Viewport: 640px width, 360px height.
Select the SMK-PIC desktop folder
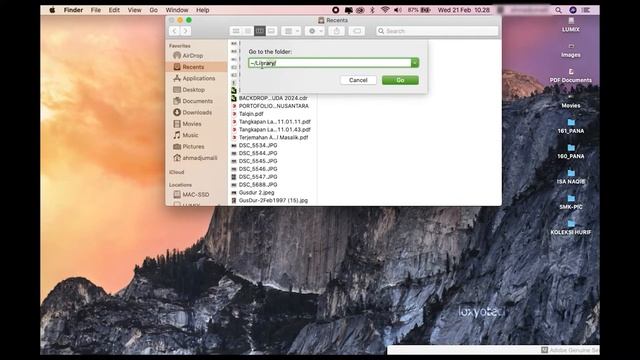point(571,202)
